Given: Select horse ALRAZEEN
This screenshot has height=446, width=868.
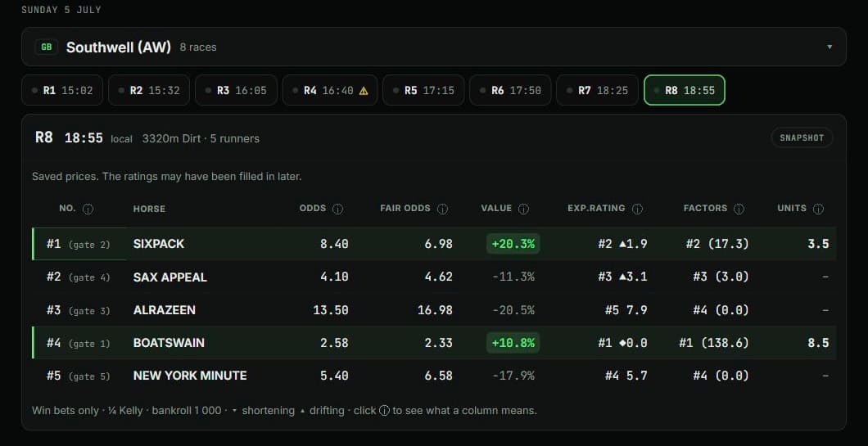Looking at the screenshot, I should click(164, 310).
